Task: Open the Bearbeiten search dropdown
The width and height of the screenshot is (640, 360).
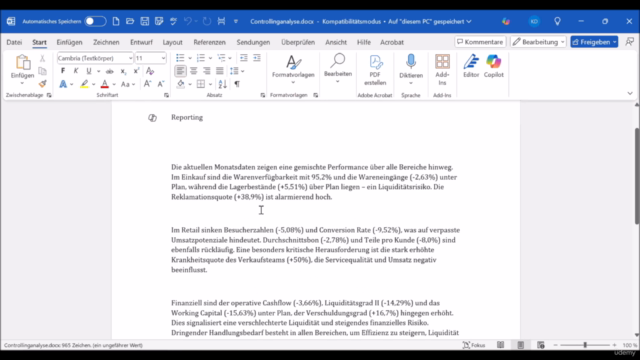Action: tap(338, 69)
